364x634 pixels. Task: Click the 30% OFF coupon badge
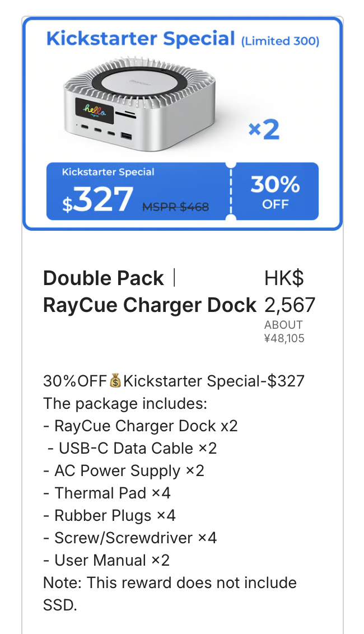(274, 192)
